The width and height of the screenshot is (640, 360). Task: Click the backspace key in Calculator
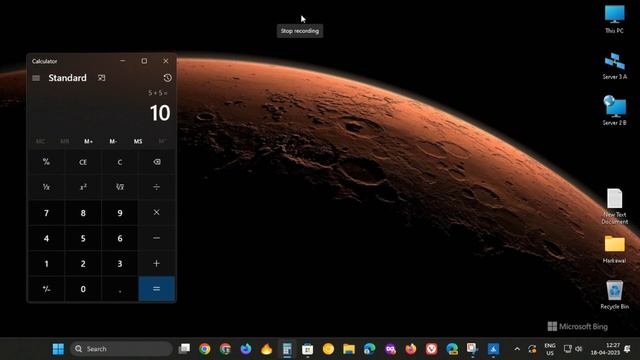[x=157, y=162]
